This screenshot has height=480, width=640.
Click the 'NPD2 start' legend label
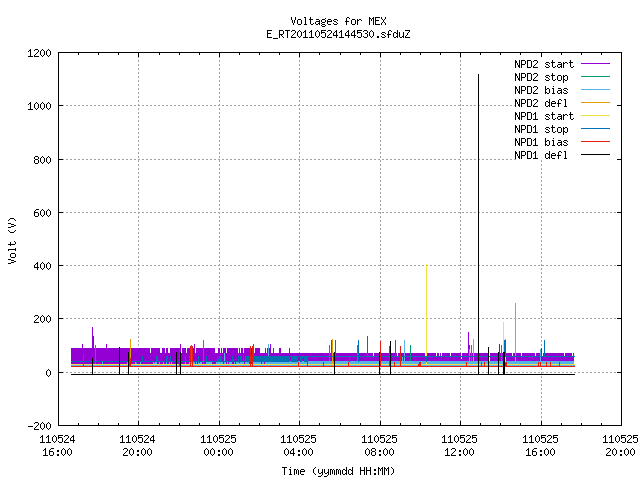[544, 64]
